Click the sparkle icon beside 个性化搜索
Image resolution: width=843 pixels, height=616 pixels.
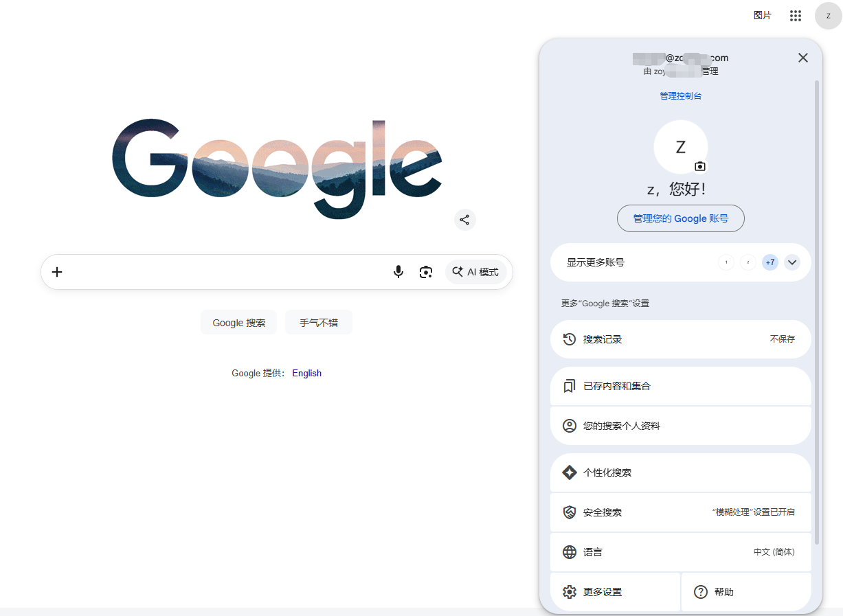click(570, 472)
